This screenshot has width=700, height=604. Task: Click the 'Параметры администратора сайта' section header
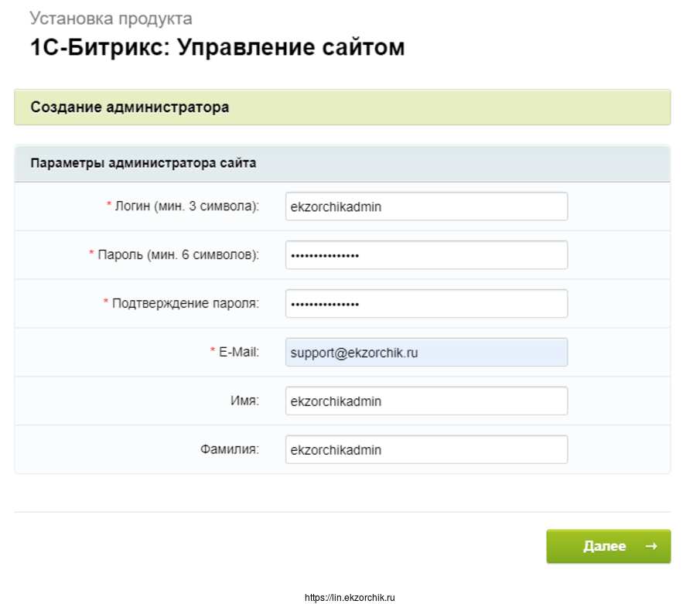pyautogui.click(x=143, y=163)
